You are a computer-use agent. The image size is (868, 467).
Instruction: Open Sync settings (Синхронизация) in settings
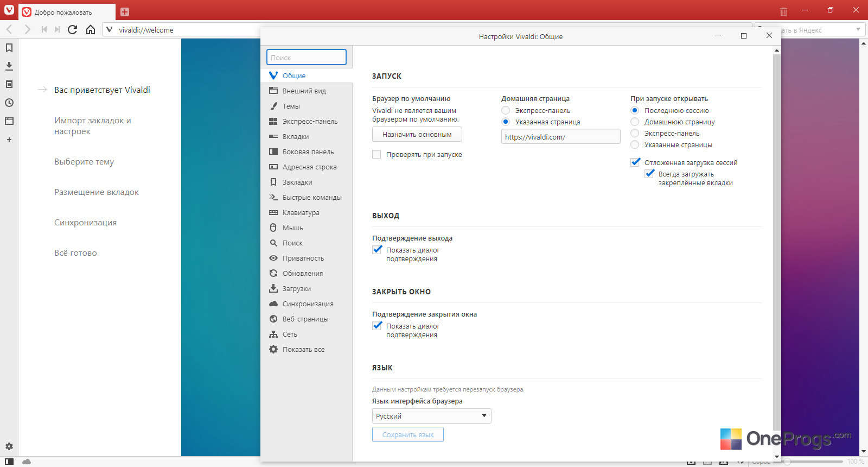pos(307,304)
